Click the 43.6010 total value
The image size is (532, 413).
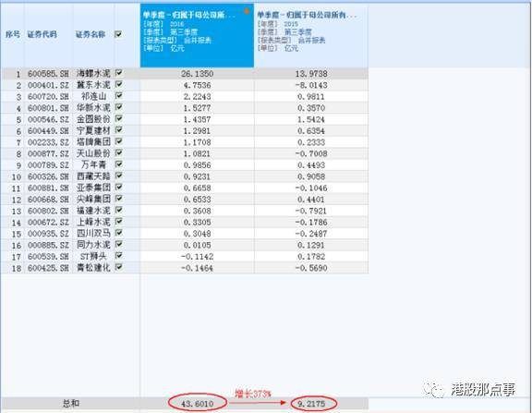pos(197,404)
